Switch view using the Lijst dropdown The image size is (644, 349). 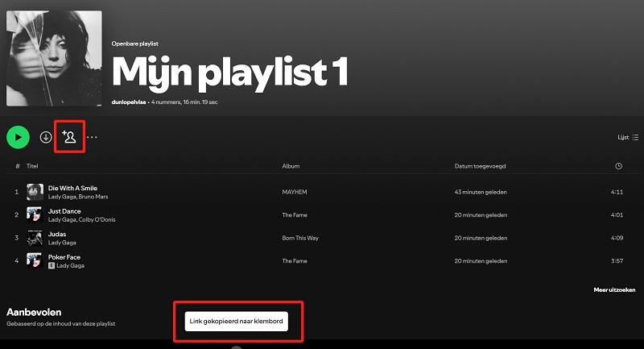[x=628, y=137]
